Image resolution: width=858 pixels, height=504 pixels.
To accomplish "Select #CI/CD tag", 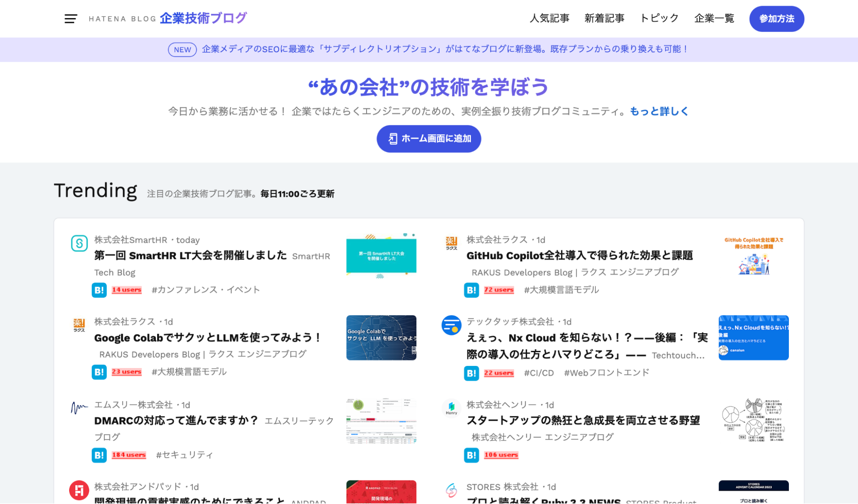I will 539,373.
